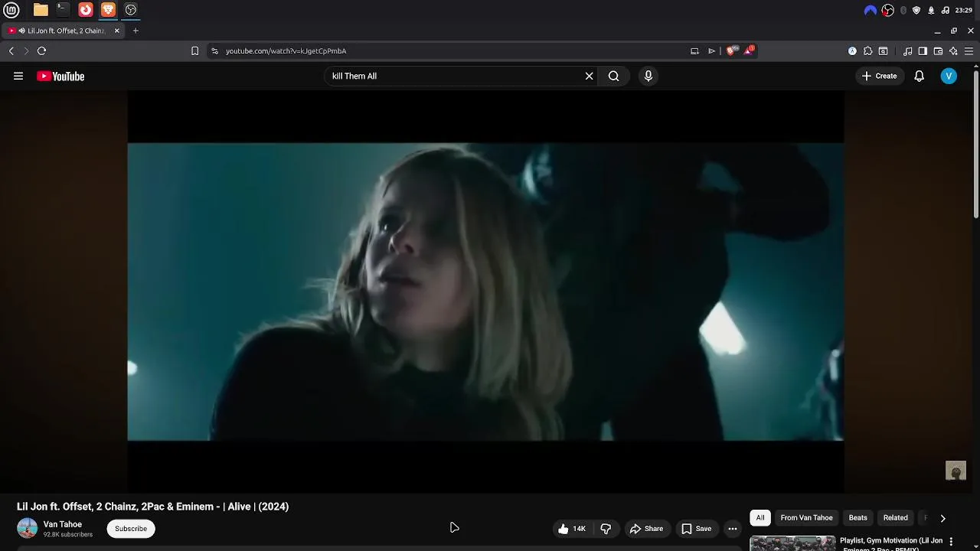Switch to the Lil Jon browser tab
This screenshot has height=551, width=980.
(64, 31)
